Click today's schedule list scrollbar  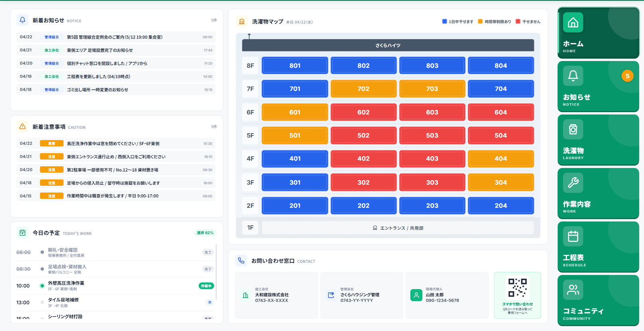pos(217,272)
